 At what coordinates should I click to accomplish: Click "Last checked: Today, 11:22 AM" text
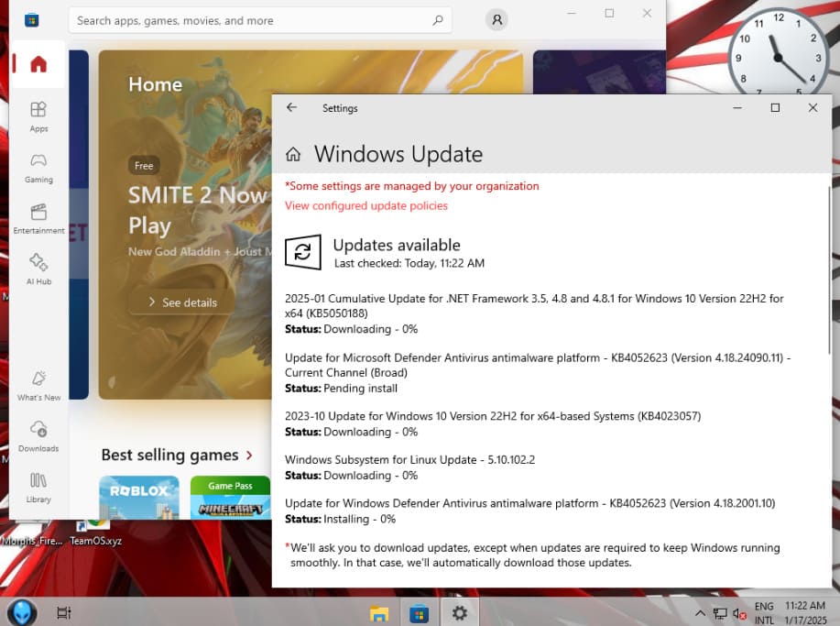pyautogui.click(x=409, y=263)
